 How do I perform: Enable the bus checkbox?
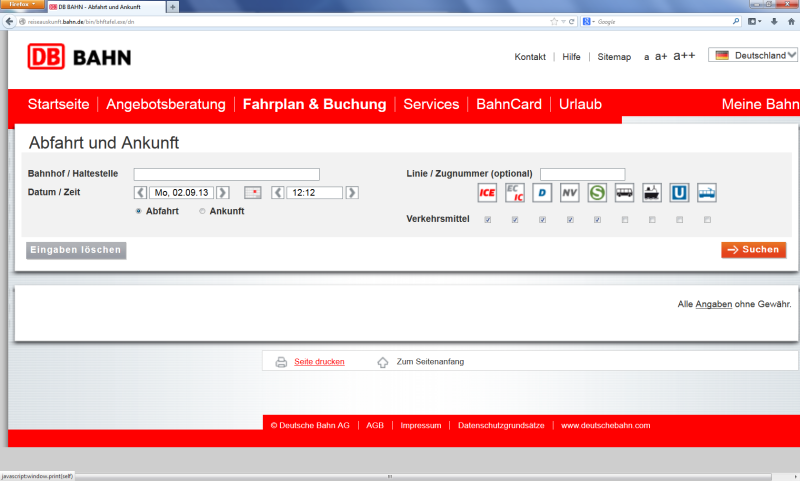[625, 220]
